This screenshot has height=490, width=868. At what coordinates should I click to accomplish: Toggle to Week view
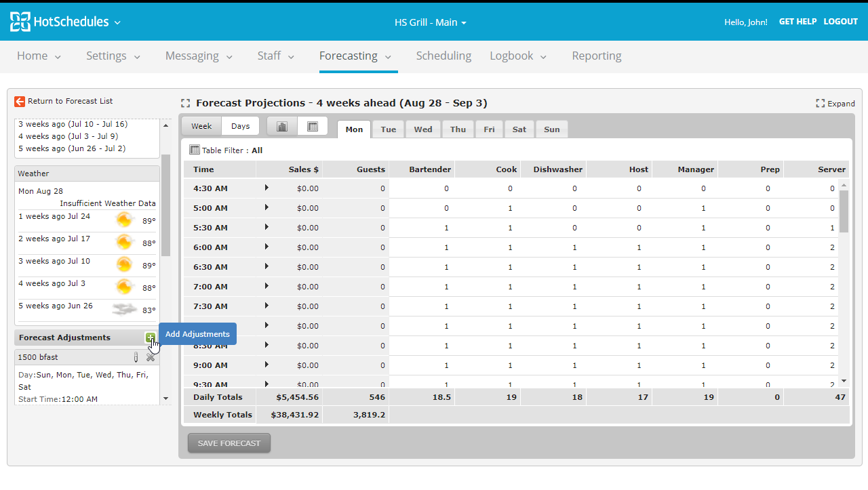[x=201, y=127]
